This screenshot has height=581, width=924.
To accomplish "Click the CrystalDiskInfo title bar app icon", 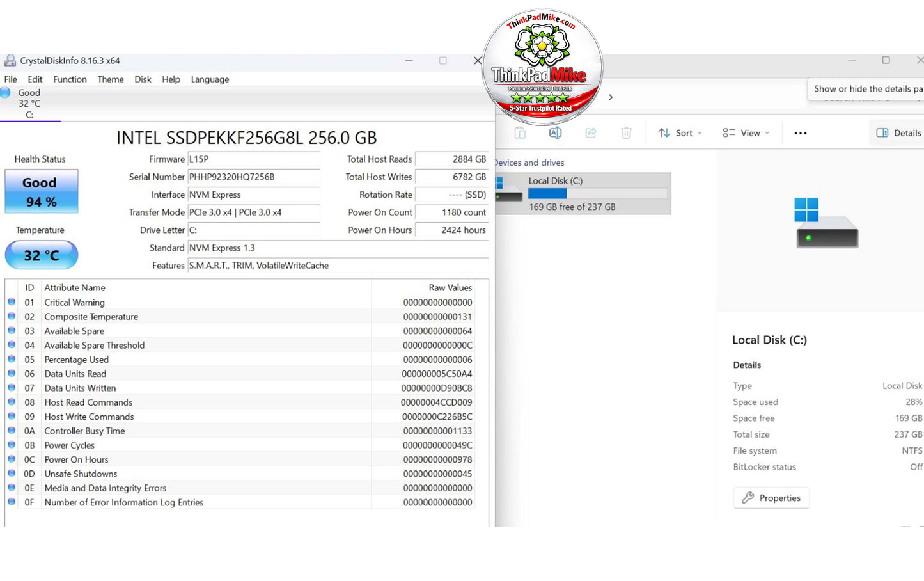I will (x=10, y=61).
